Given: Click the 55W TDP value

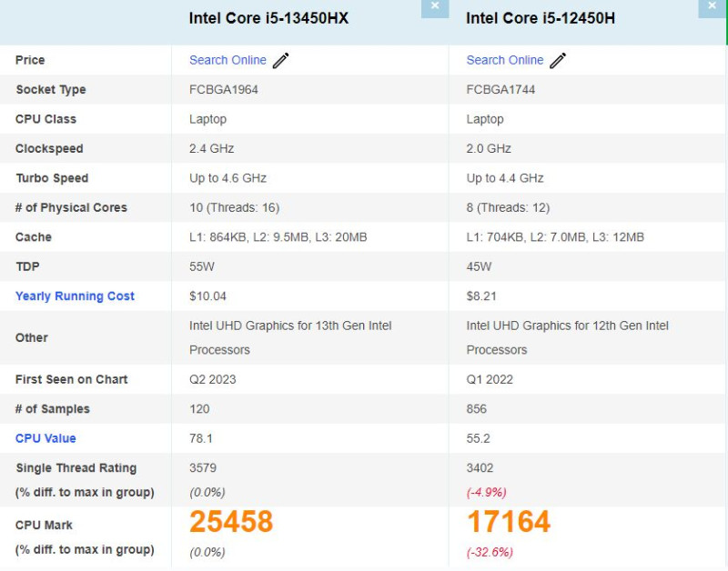Looking at the screenshot, I should click(x=201, y=266).
